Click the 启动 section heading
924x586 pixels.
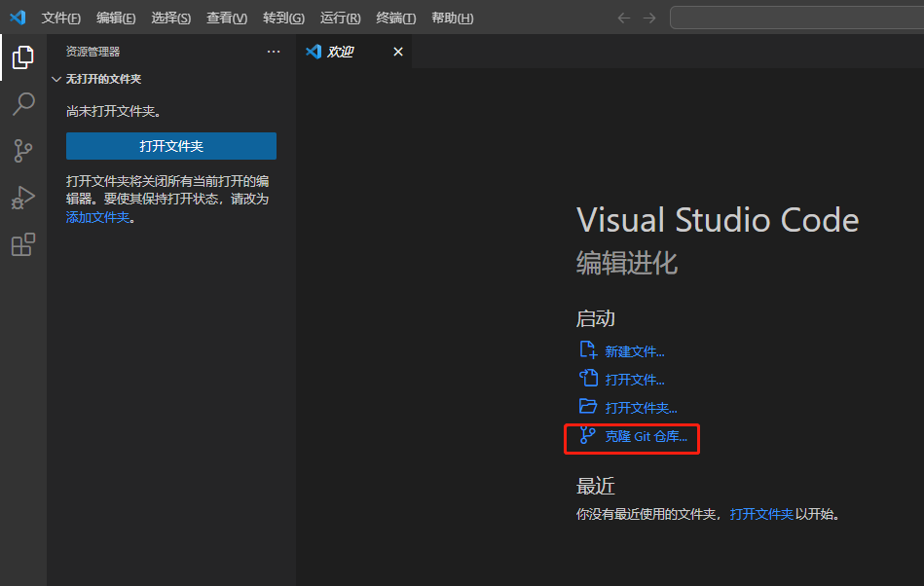595,318
